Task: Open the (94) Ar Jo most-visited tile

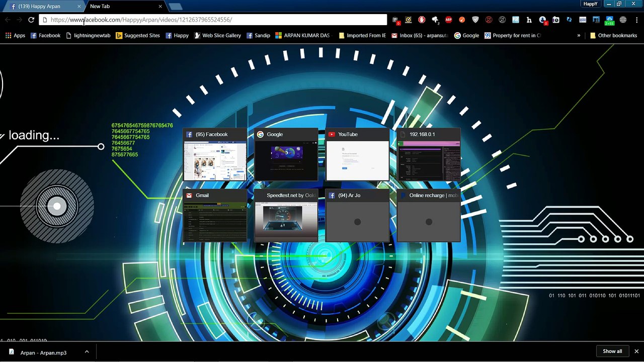Action: coord(357,215)
